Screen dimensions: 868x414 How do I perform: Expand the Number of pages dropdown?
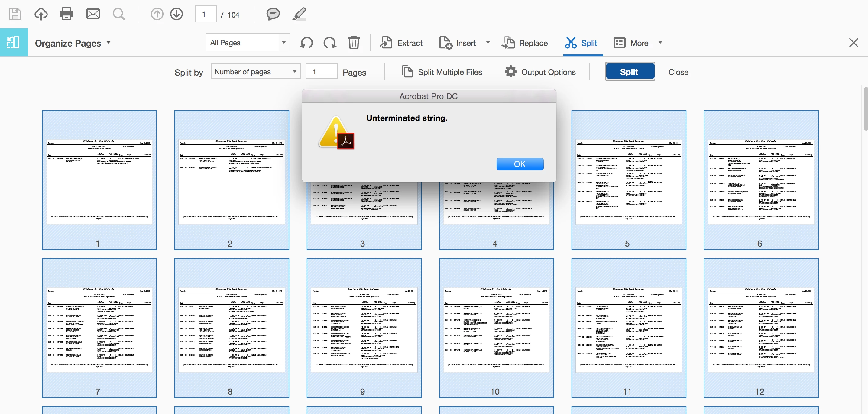255,72
